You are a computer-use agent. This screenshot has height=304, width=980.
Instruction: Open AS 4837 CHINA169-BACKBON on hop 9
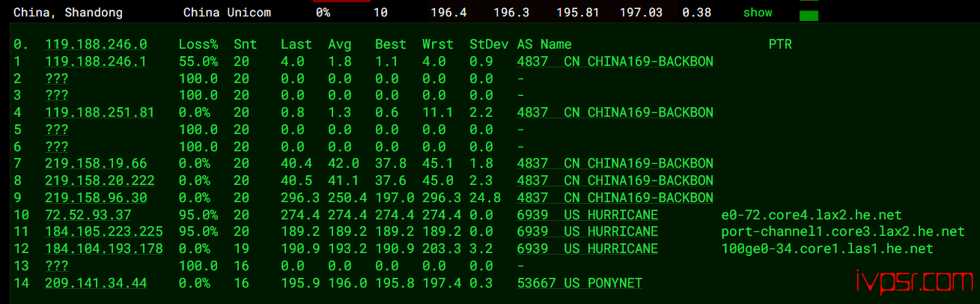(615, 198)
